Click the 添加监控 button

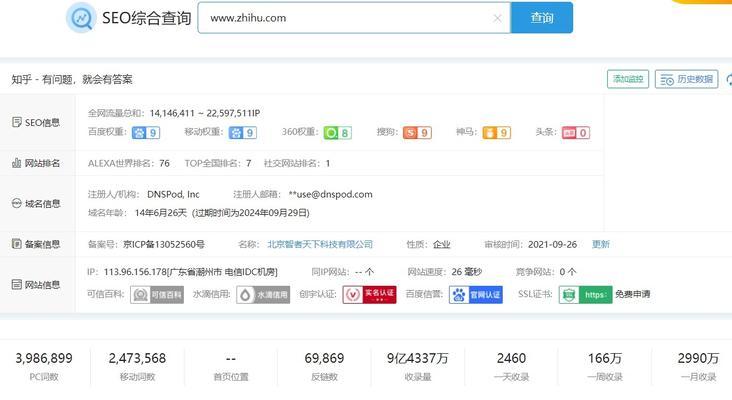click(x=628, y=79)
